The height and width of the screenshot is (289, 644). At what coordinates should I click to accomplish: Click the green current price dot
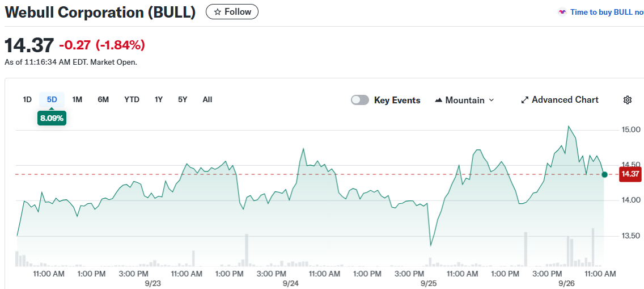[604, 175]
